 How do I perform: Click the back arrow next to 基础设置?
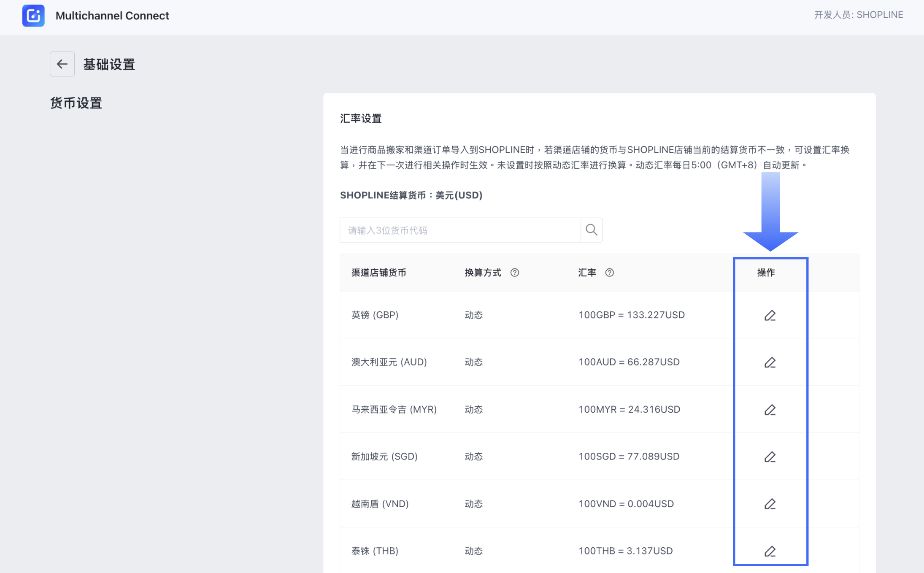tap(62, 64)
